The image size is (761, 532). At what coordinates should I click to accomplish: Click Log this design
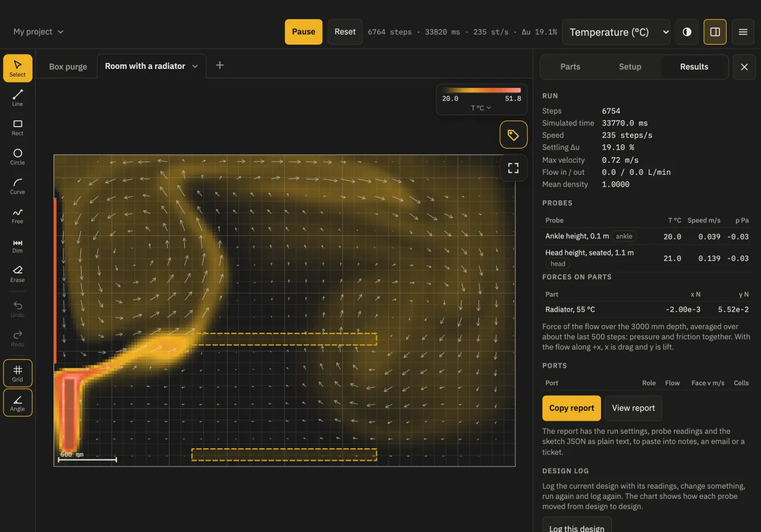576,525
